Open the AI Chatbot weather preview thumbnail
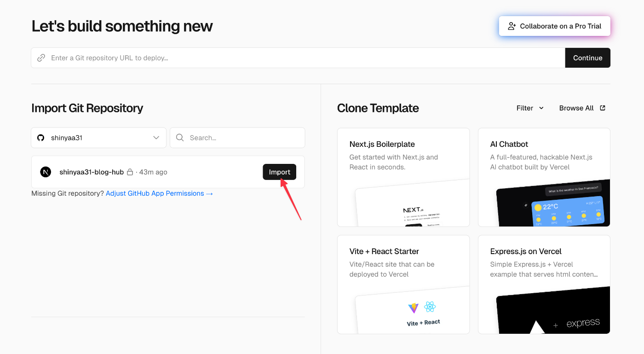Image resolution: width=644 pixels, height=354 pixels. (553, 203)
